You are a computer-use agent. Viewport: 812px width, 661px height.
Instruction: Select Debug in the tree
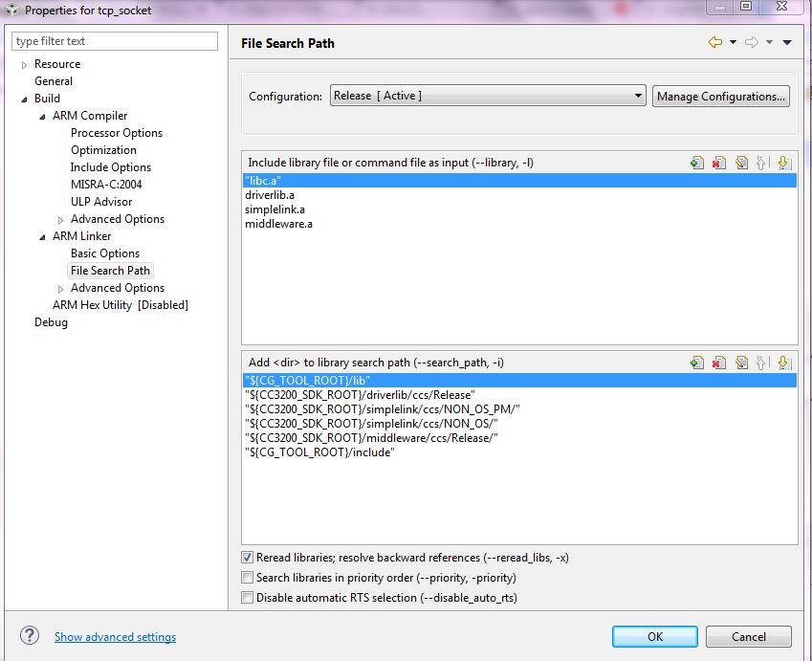coord(51,322)
